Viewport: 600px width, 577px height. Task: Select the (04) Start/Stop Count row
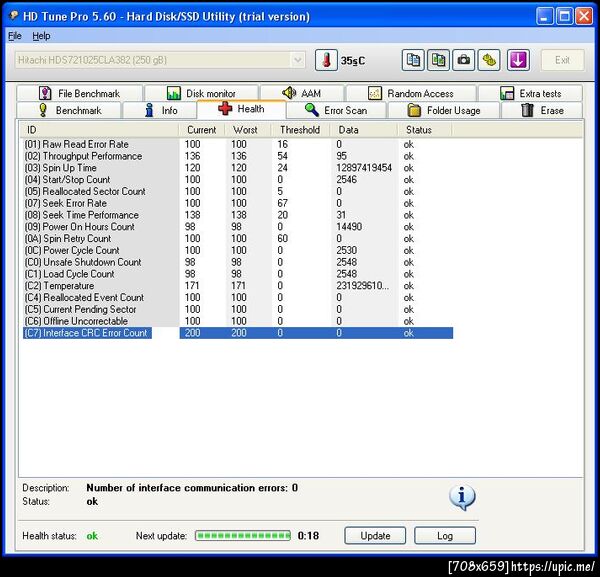(237, 179)
